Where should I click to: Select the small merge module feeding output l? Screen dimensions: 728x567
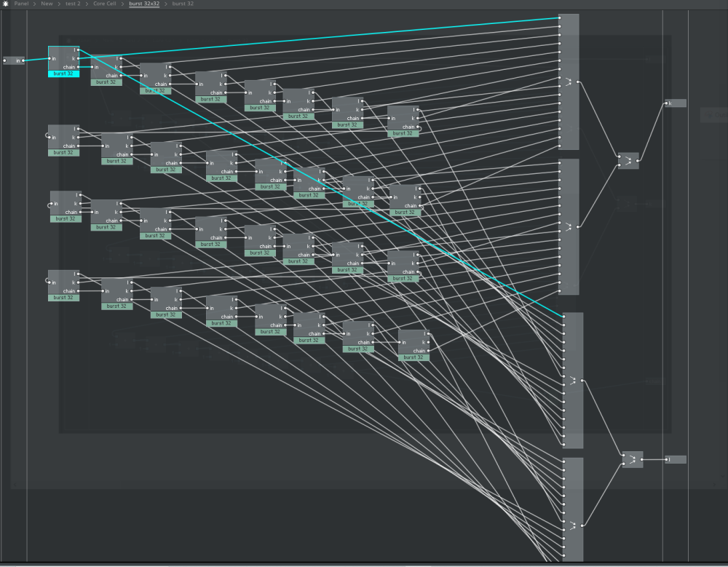pyautogui.click(x=633, y=460)
